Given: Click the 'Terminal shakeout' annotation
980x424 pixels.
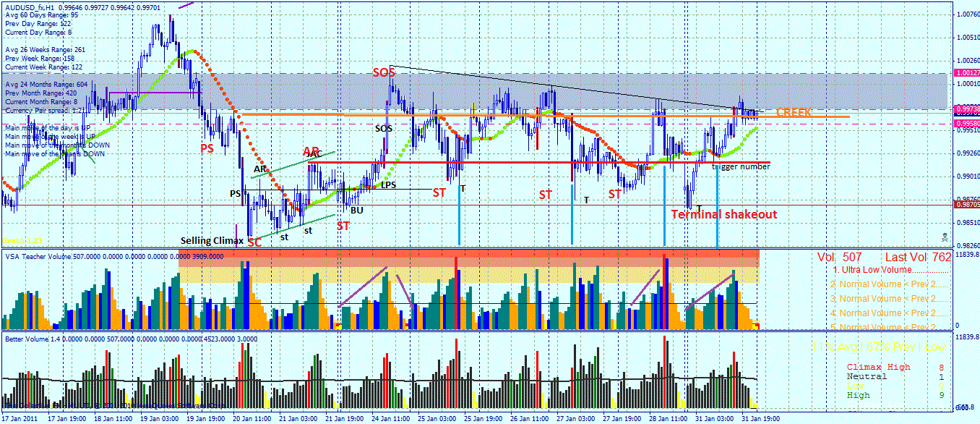Looking at the screenshot, I should point(724,214).
